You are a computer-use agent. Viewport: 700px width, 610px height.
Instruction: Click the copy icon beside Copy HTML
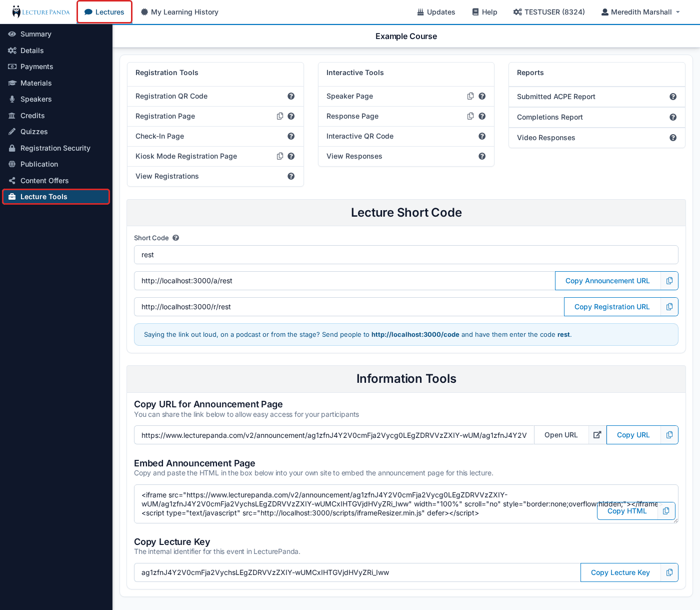point(666,511)
